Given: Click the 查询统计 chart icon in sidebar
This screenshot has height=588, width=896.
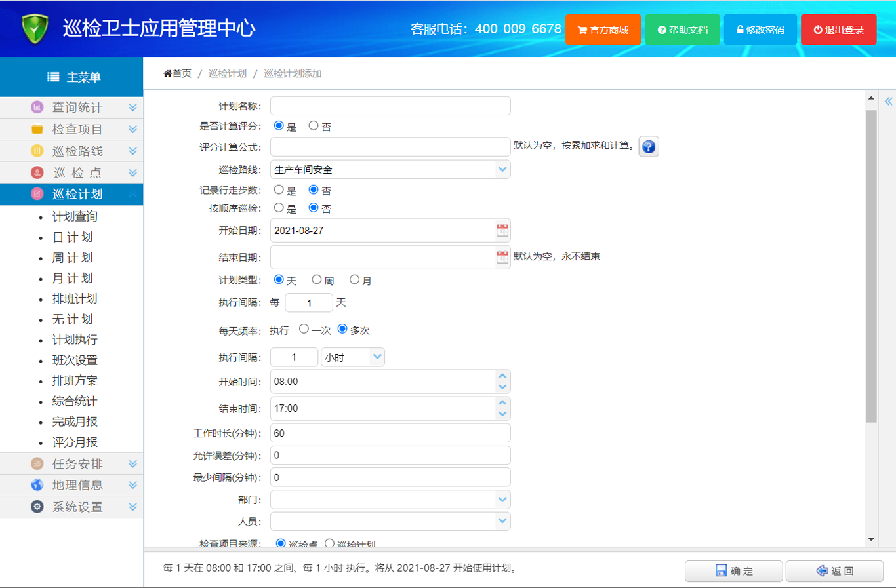Looking at the screenshot, I should [37, 107].
